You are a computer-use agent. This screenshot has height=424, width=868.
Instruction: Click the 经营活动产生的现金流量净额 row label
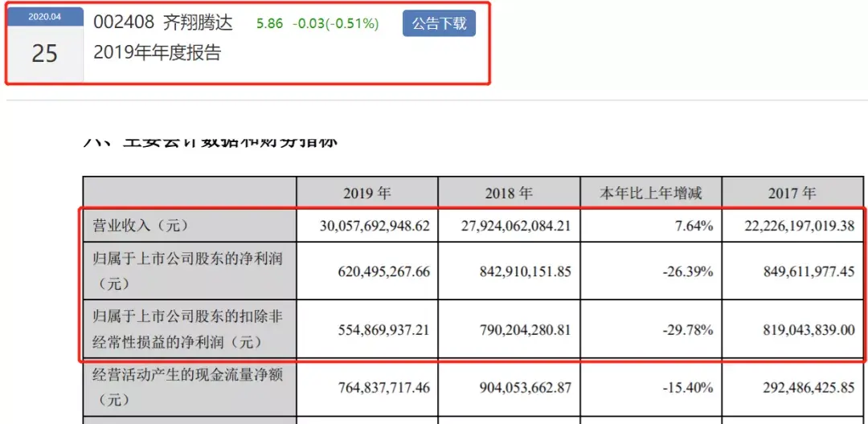tap(190, 386)
